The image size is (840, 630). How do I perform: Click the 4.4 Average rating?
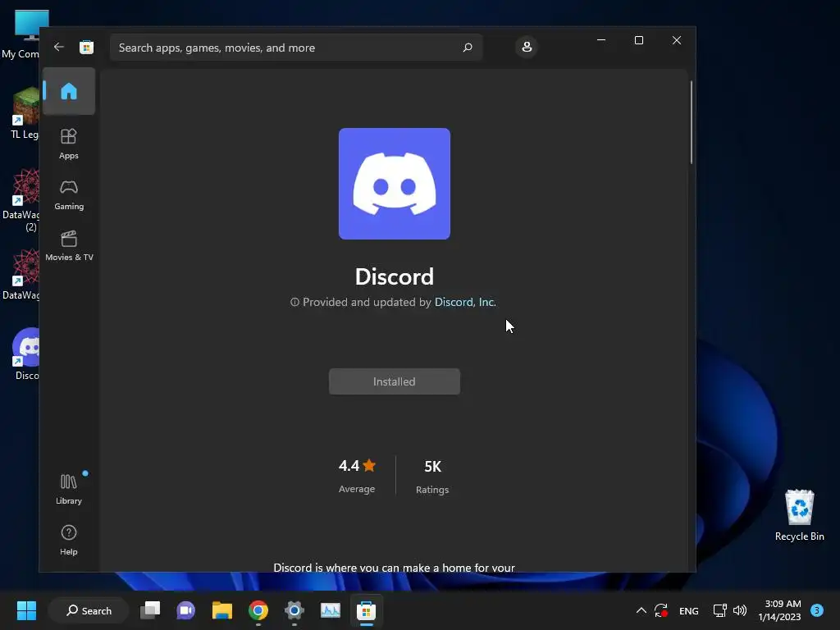pyautogui.click(x=357, y=476)
